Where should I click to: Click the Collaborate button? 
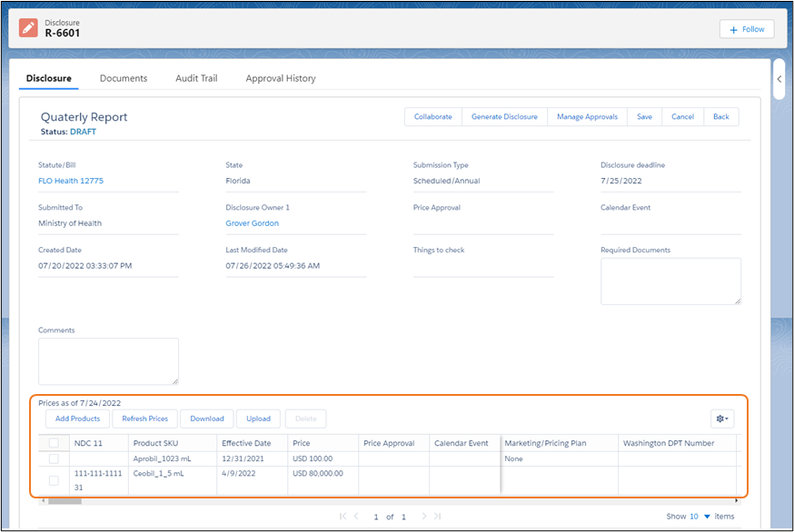433,116
